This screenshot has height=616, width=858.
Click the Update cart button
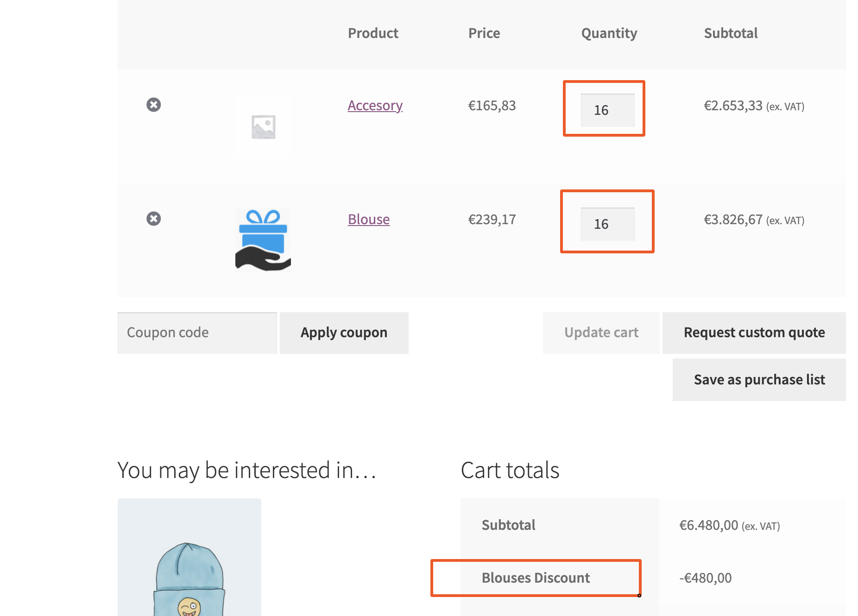tap(601, 333)
